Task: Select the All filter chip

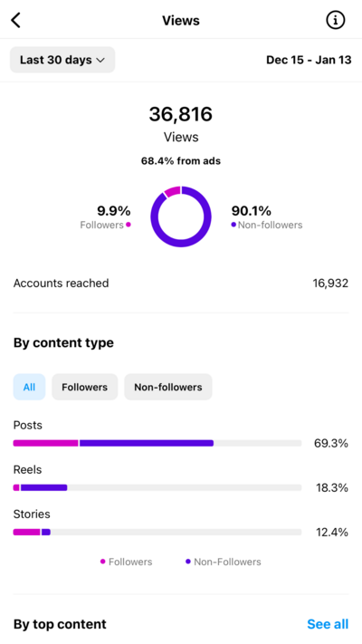Action: [x=29, y=387]
